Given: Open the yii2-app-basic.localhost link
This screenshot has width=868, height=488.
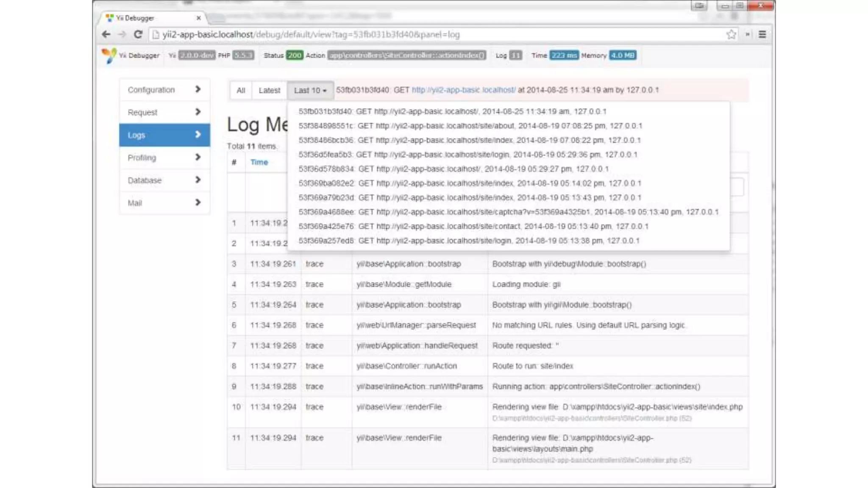Looking at the screenshot, I should click(463, 90).
